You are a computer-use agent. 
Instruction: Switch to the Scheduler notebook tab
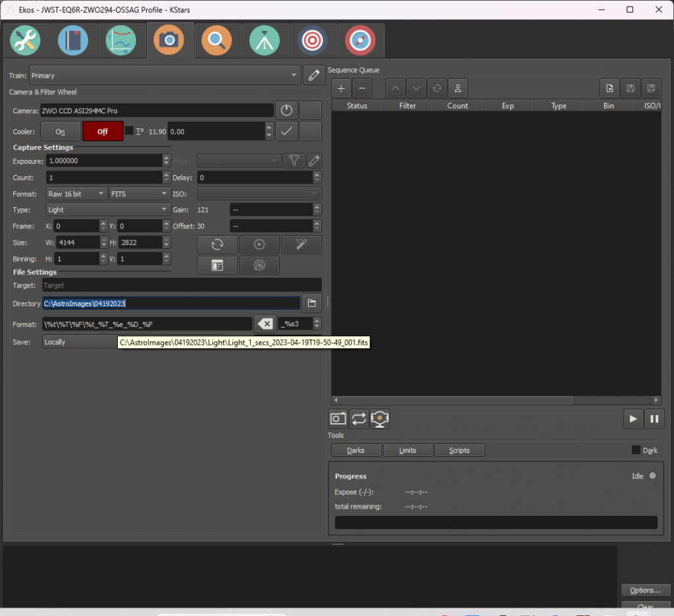coord(73,41)
